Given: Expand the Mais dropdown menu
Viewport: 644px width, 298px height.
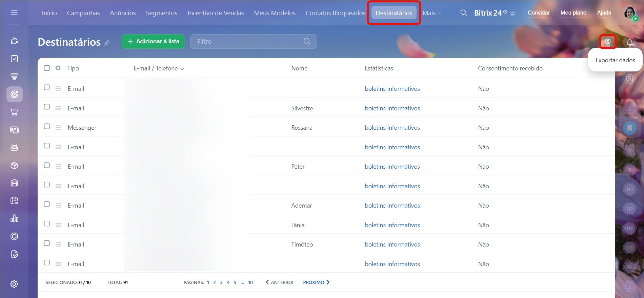Looking at the screenshot, I should point(431,13).
